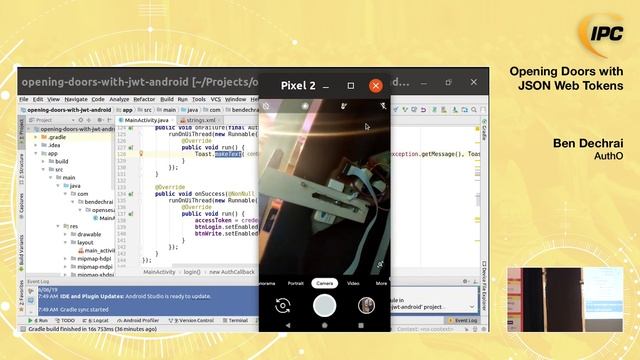Select the main_activity layout file
Image resolution: width=640 pixels, height=360 pixels.
pos(96,251)
